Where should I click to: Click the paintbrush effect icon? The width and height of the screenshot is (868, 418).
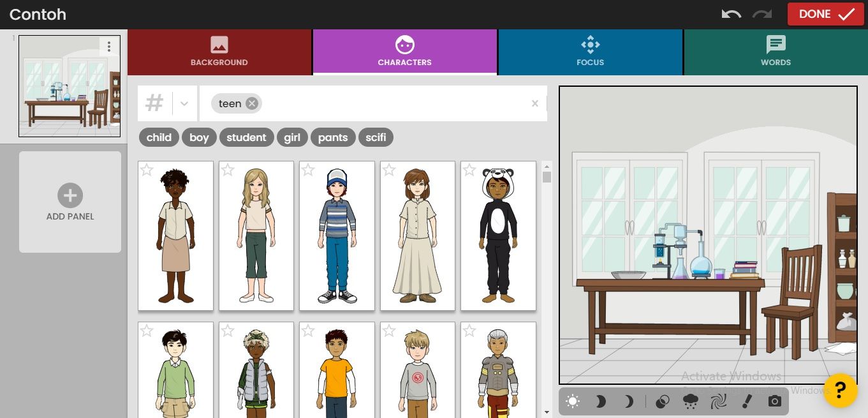(x=746, y=401)
